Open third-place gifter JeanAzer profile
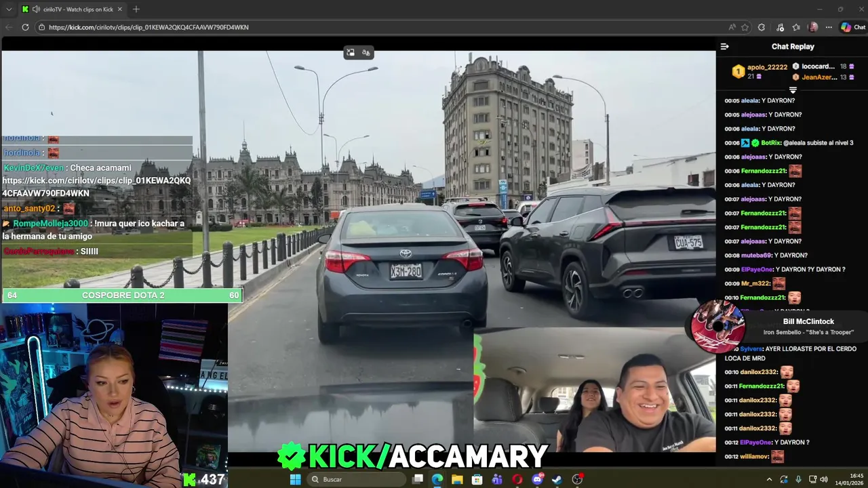 point(819,77)
